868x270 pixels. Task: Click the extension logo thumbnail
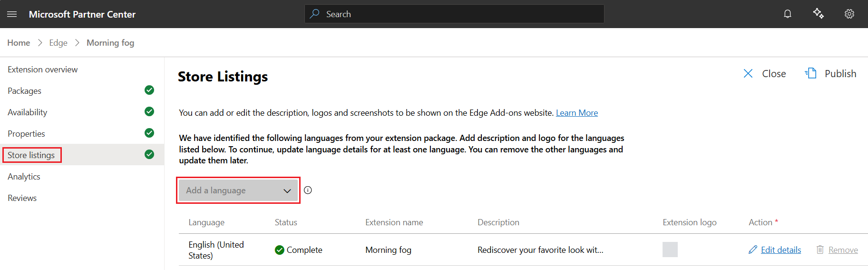(x=670, y=250)
